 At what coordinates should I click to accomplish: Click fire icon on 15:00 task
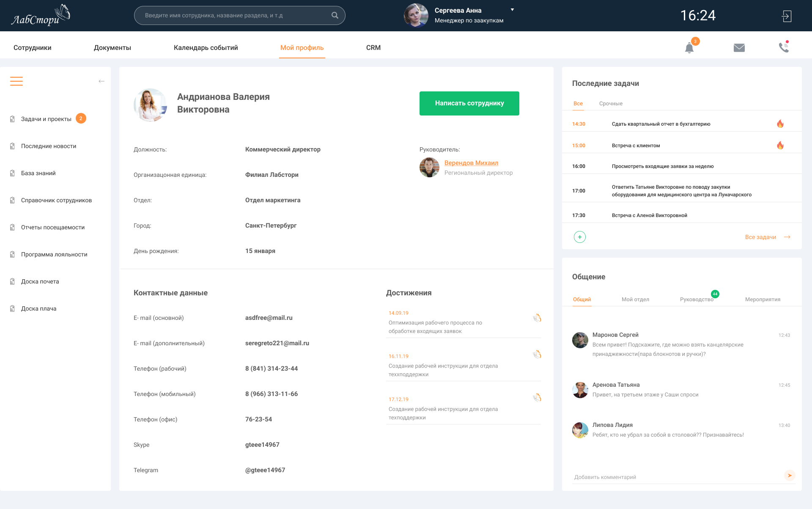pyautogui.click(x=780, y=145)
